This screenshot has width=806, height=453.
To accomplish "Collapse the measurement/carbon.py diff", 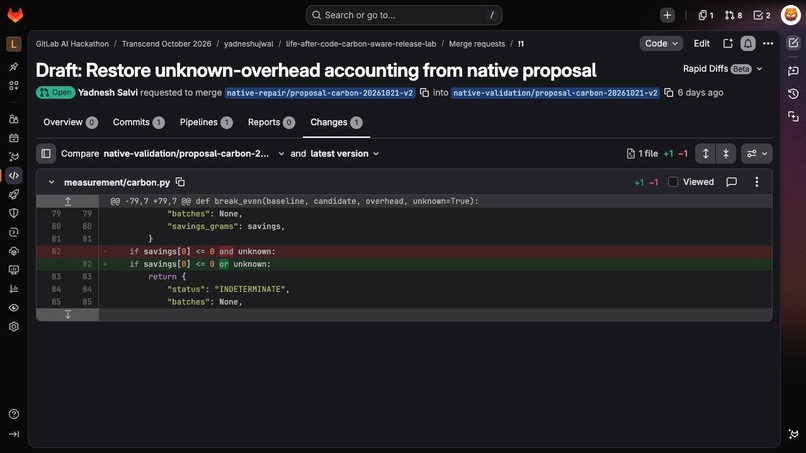I will [51, 182].
